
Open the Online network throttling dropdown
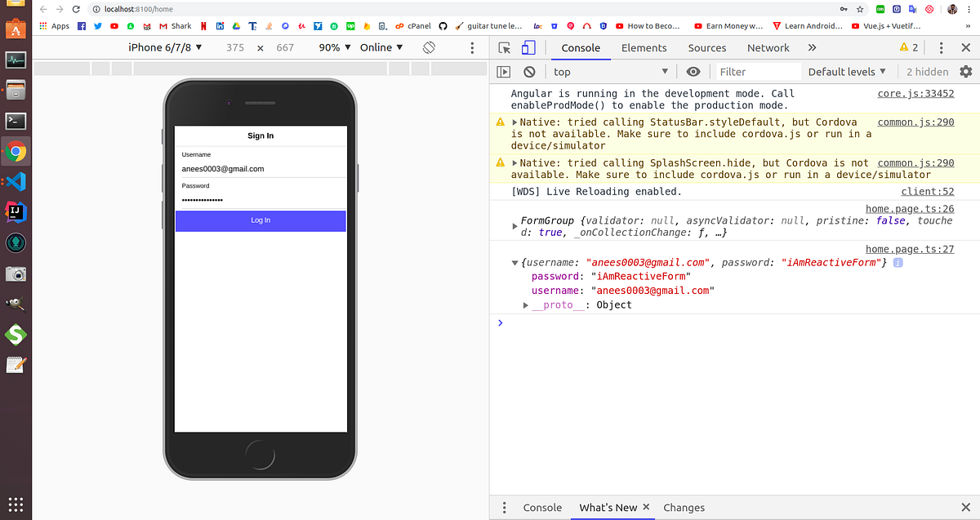click(379, 47)
